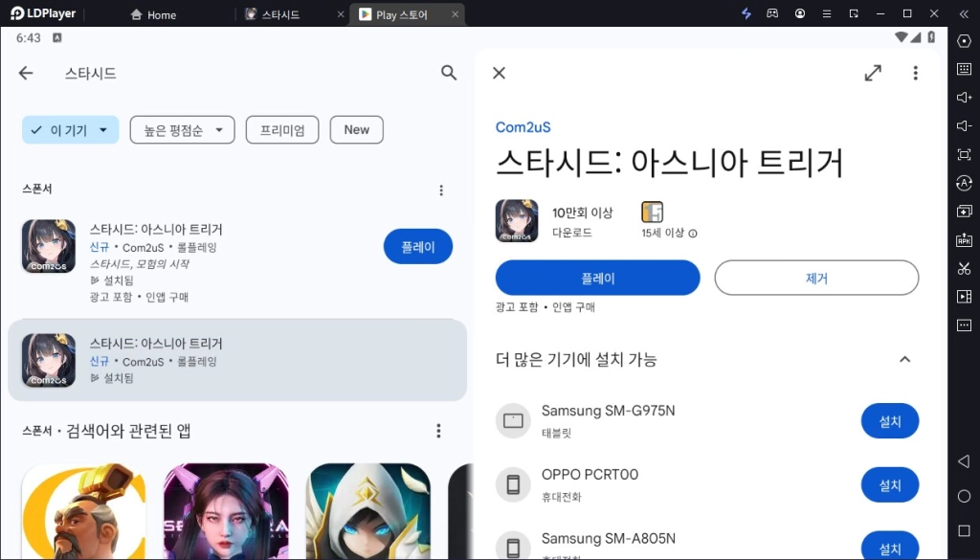Expand app details to full screen
This screenshot has width=980, height=560.
click(873, 73)
